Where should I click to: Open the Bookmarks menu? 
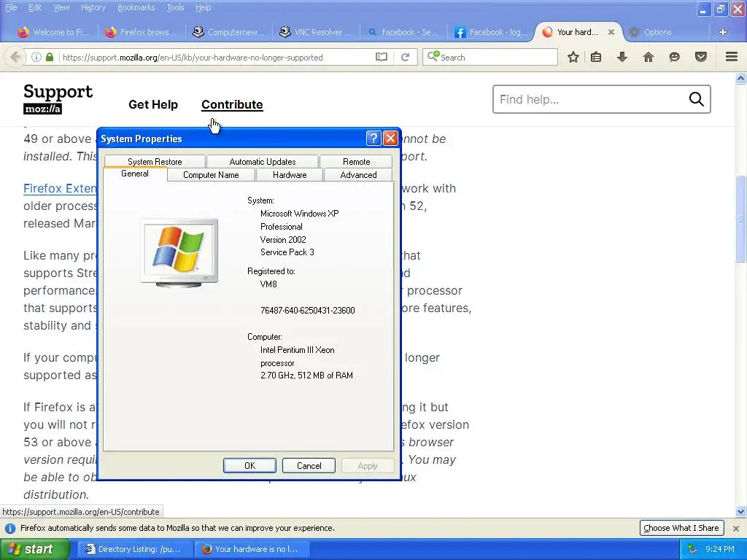click(x=136, y=7)
